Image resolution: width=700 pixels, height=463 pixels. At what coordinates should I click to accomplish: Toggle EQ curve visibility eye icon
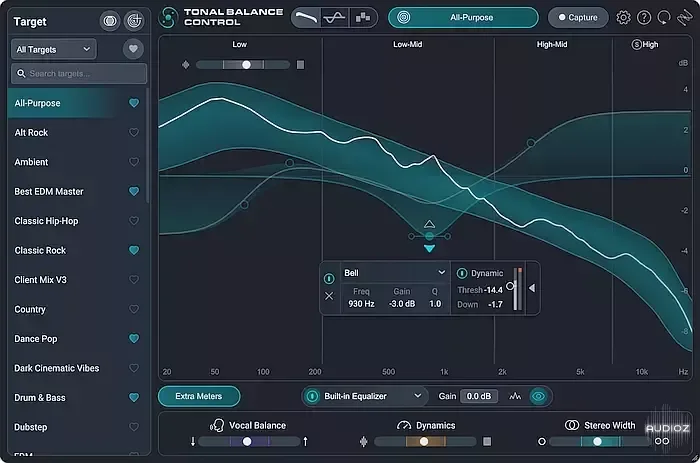538,396
